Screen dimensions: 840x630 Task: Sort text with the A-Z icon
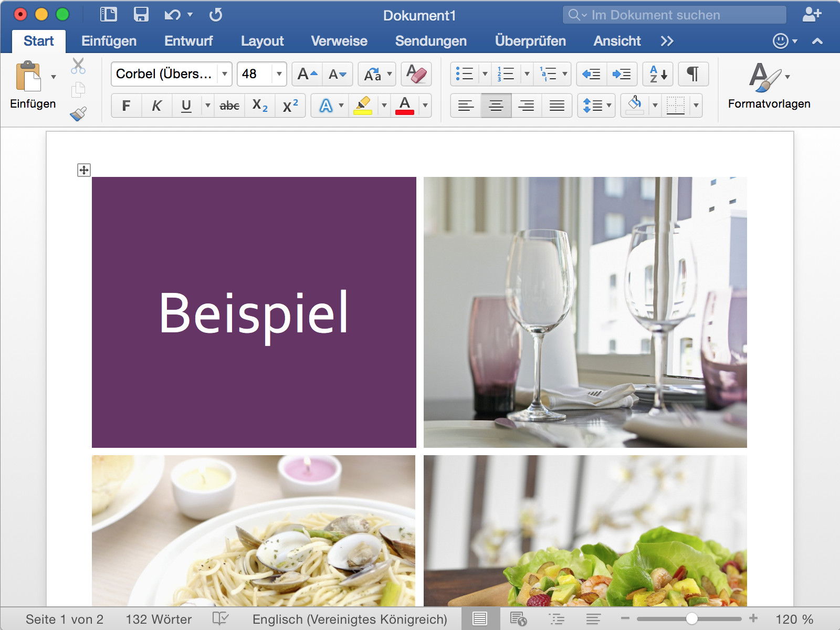tap(658, 74)
